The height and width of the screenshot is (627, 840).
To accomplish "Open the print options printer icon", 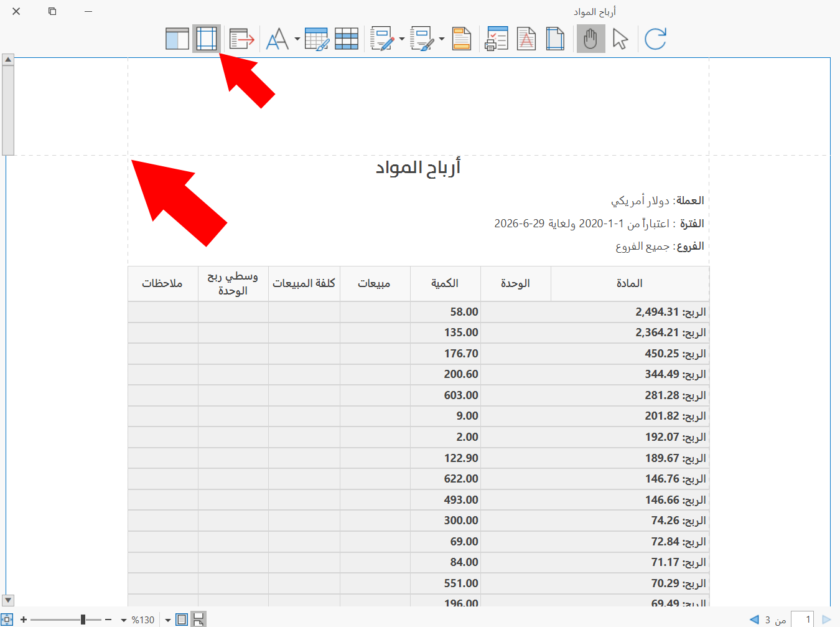I will tap(497, 39).
